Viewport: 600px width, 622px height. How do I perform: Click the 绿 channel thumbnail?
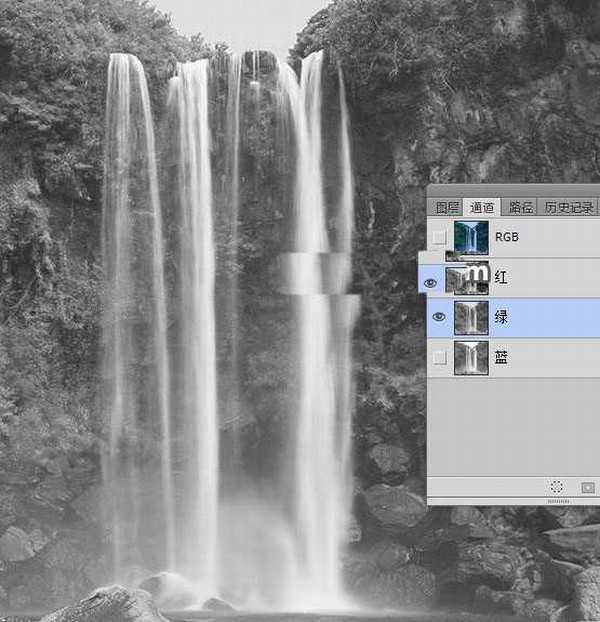(470, 317)
